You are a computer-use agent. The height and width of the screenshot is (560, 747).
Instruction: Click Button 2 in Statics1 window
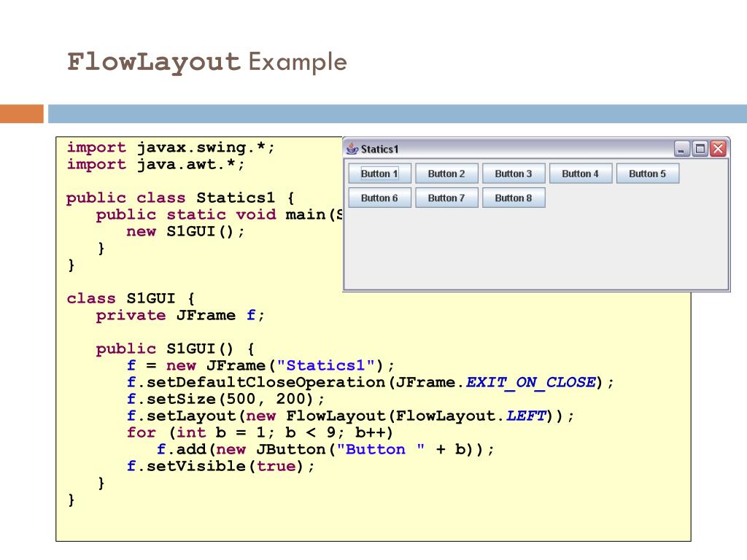click(446, 174)
